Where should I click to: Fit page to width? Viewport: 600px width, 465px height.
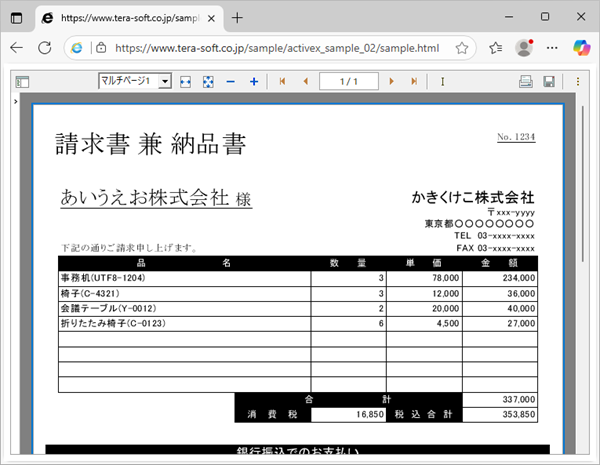(x=186, y=82)
